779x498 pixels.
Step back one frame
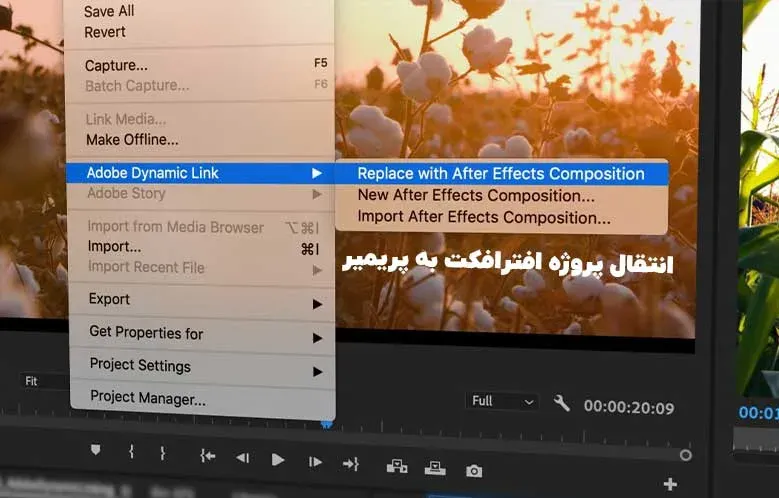(x=242, y=458)
